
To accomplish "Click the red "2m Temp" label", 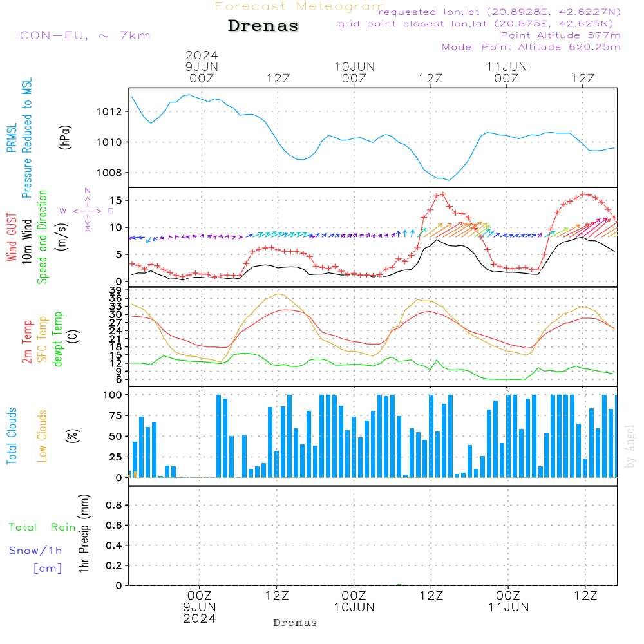I will (x=26, y=342).
